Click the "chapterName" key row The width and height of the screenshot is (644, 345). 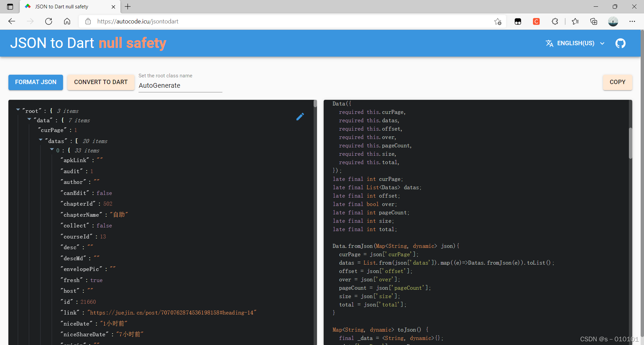click(x=94, y=215)
